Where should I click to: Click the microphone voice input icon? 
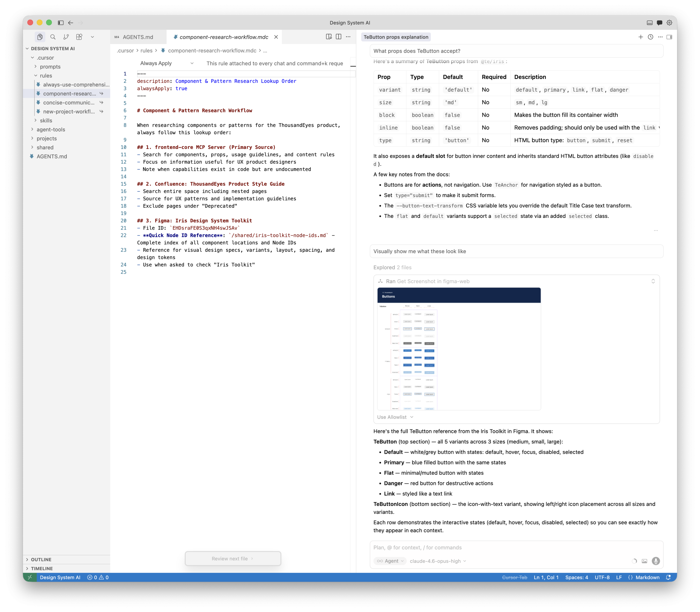(656, 561)
